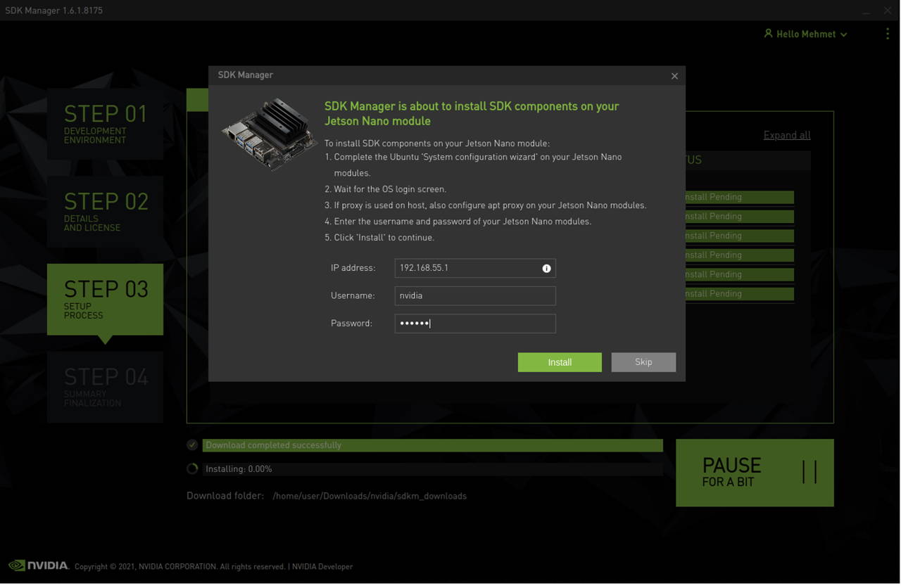The image size is (901, 588).
Task: Click the first Install Pending status bar
Action: click(739, 197)
